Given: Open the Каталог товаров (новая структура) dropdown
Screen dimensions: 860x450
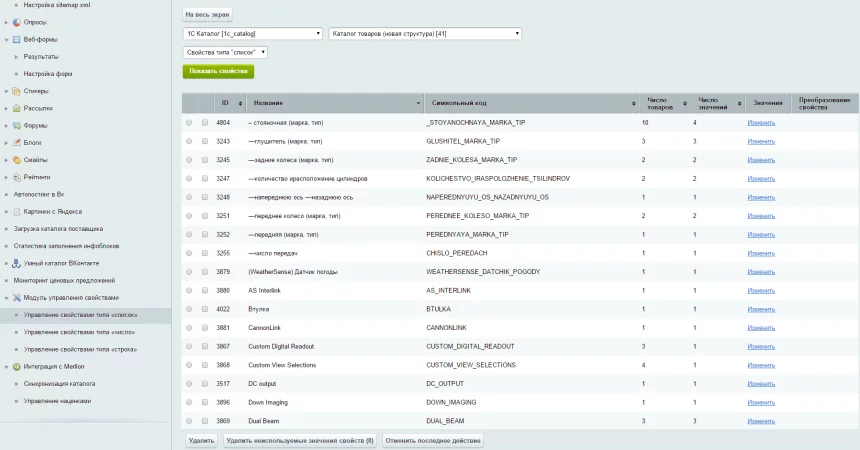Looking at the screenshot, I should 425,33.
